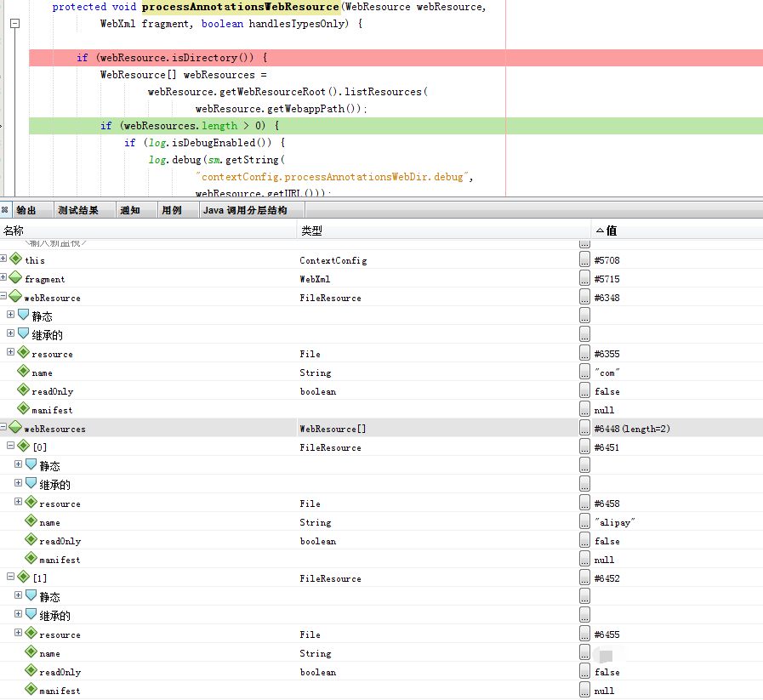Image resolution: width=763 pixels, height=700 pixels.
Task: Sort by 值 column header
Action: [x=677, y=230]
